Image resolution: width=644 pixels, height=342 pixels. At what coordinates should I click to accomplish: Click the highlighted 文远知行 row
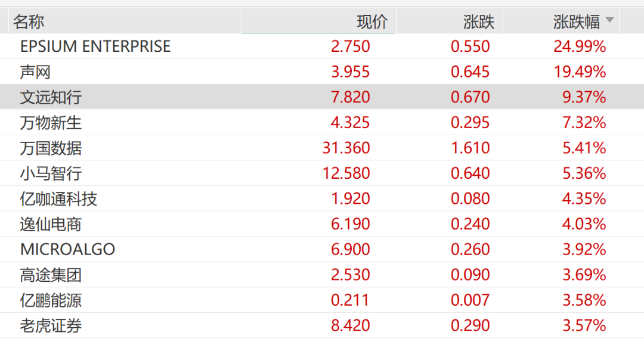click(x=51, y=97)
